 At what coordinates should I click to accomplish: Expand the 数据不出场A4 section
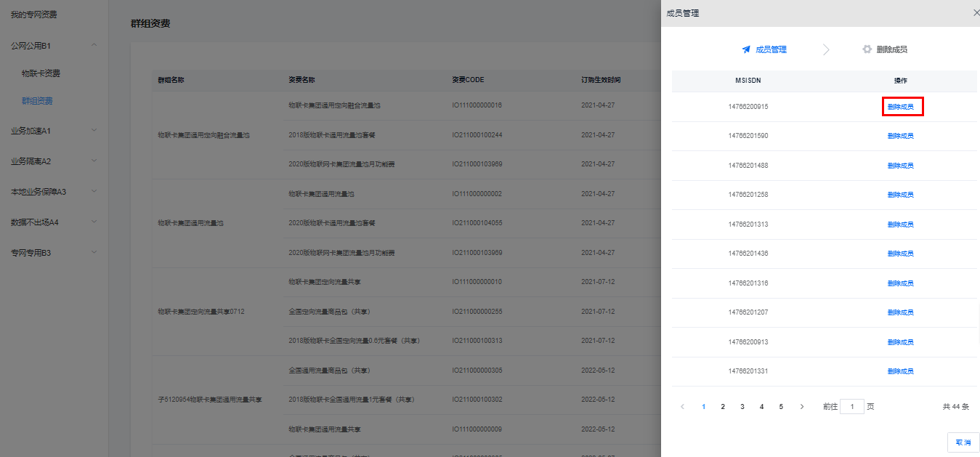(94, 222)
